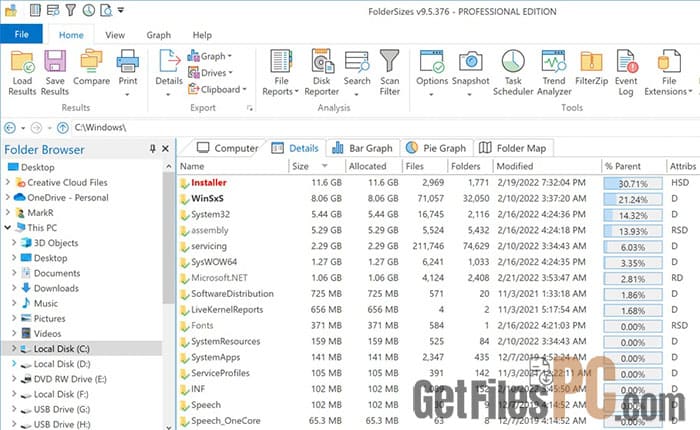This screenshot has width=700, height=430.
Task: Sort by the % Parent column header
Action: [633, 166]
